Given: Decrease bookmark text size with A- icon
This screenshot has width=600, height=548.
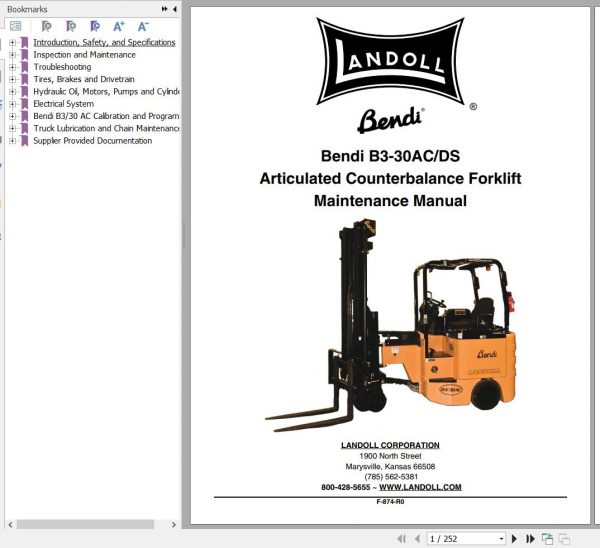Looking at the screenshot, I should [x=143, y=26].
